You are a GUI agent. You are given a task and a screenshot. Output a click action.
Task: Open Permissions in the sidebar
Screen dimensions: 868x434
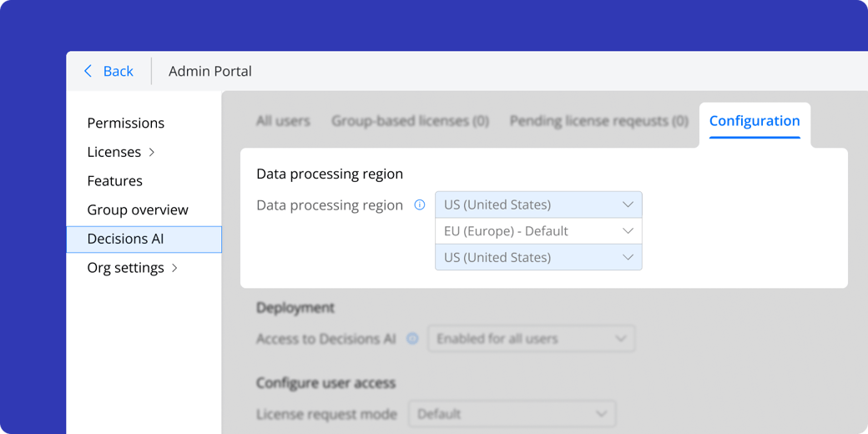pos(126,123)
